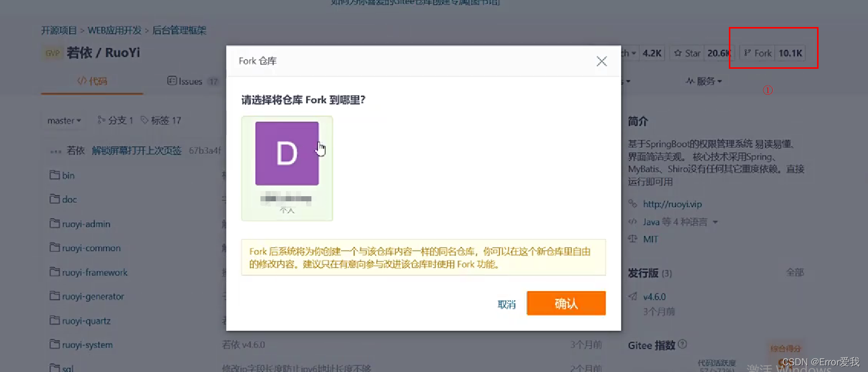
Task: Click the bin folder icon
Action: click(x=55, y=175)
